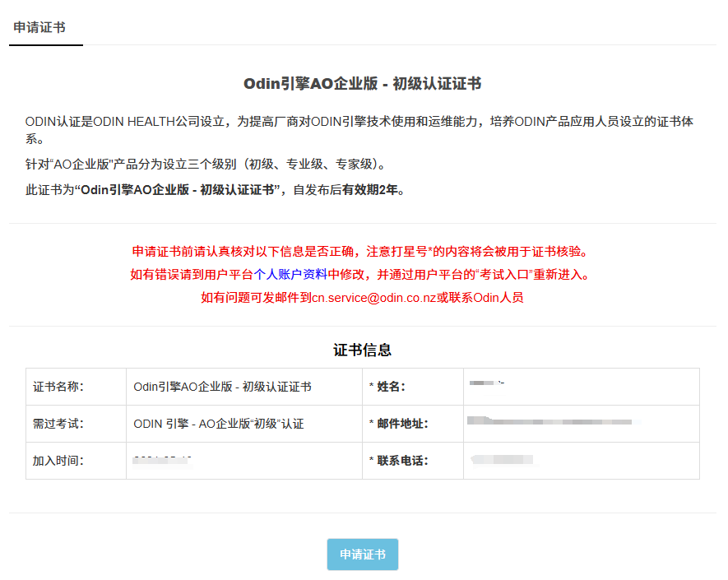
Task: Click the 证书信息 section heading
Action: click(x=363, y=350)
